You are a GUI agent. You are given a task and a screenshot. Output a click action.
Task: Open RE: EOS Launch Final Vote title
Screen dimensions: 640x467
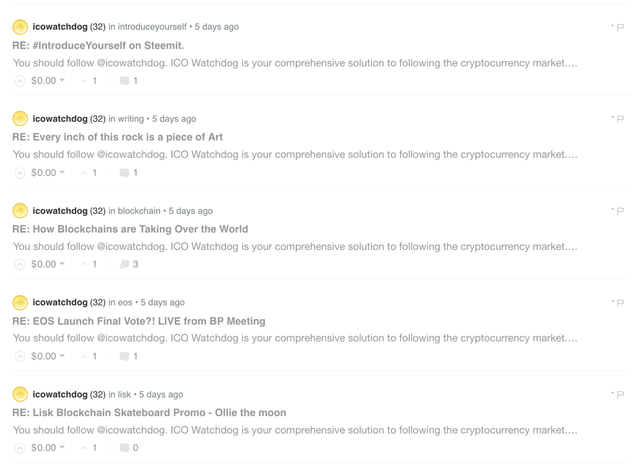click(138, 321)
